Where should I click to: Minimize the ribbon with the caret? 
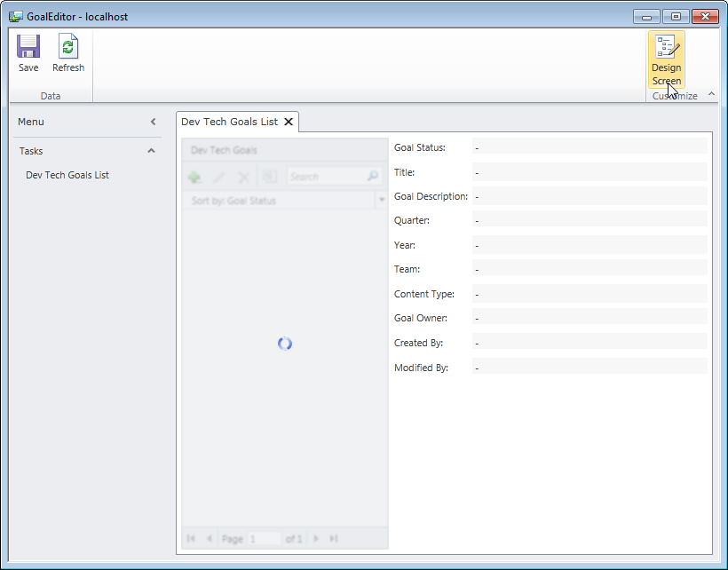pyautogui.click(x=711, y=94)
